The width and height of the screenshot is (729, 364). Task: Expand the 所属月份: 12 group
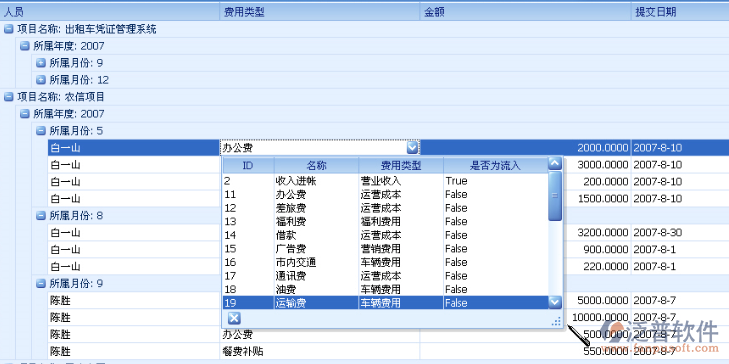point(41,80)
